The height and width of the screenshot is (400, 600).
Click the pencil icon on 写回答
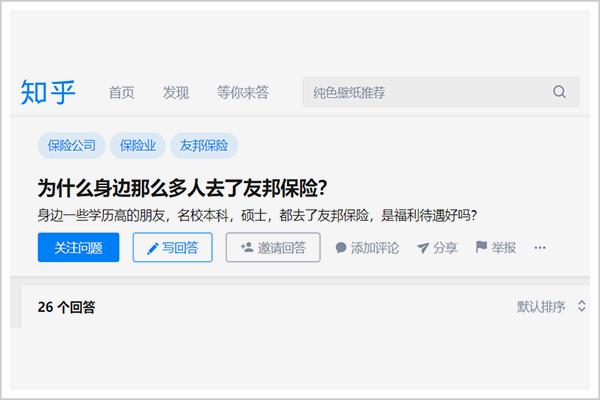pyautogui.click(x=153, y=248)
